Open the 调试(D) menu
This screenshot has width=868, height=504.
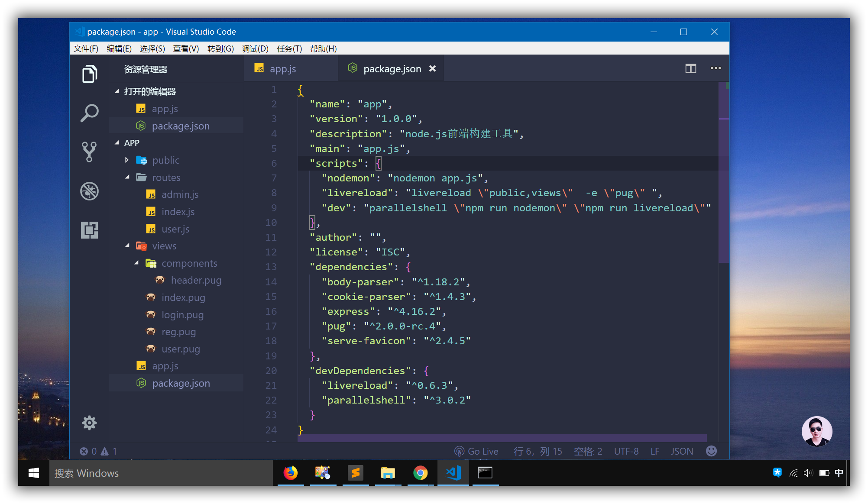255,48
